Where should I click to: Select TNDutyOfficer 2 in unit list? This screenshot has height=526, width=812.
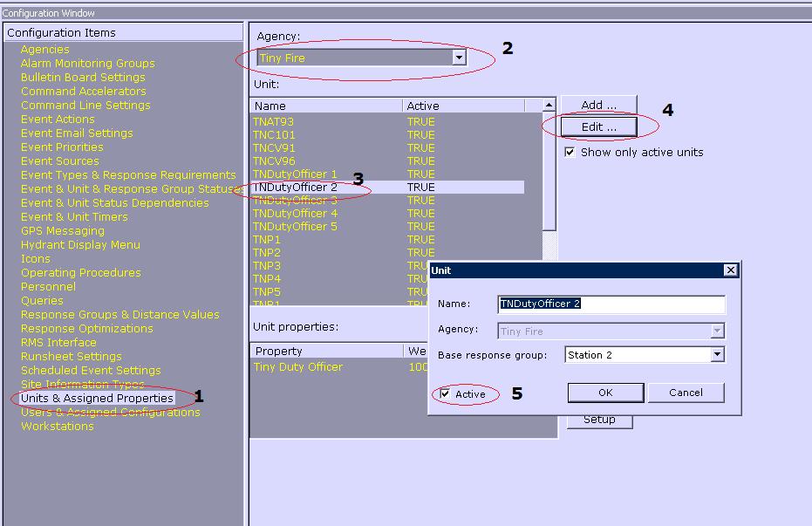coord(295,188)
